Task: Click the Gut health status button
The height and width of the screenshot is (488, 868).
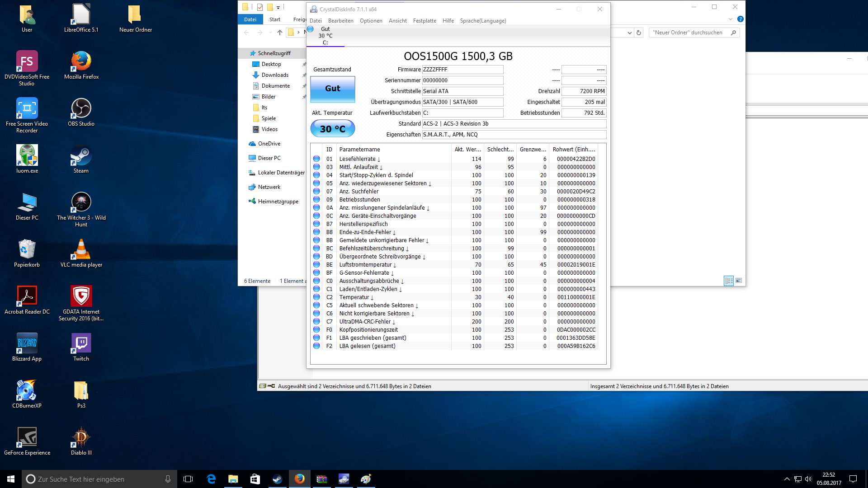Action: click(x=332, y=89)
